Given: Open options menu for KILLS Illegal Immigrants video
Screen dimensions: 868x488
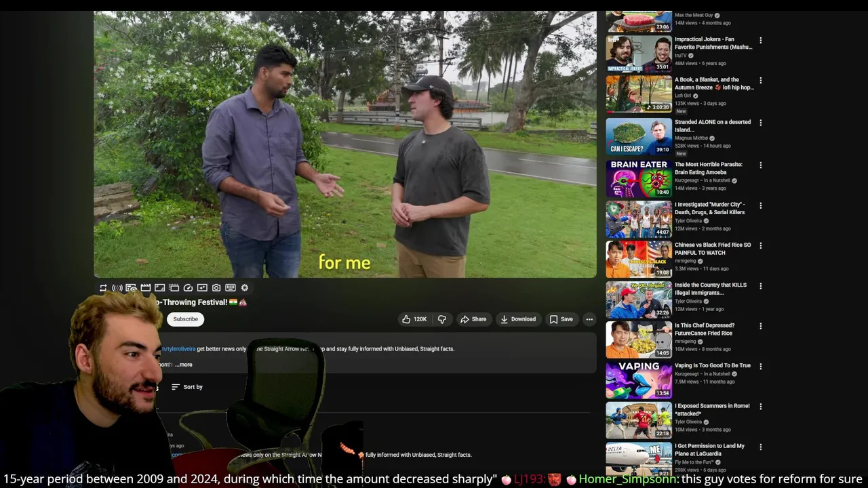Looking at the screenshot, I should click(x=760, y=286).
